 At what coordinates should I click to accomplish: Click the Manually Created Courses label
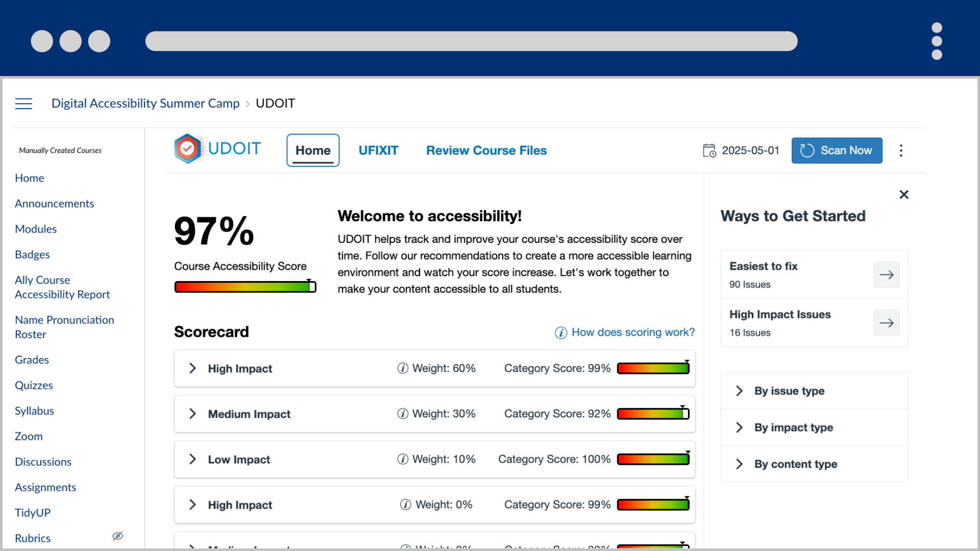(60, 151)
